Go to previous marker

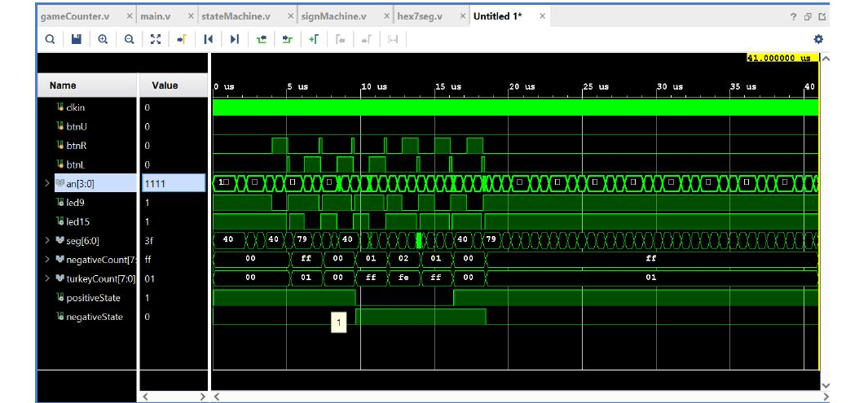(x=340, y=39)
